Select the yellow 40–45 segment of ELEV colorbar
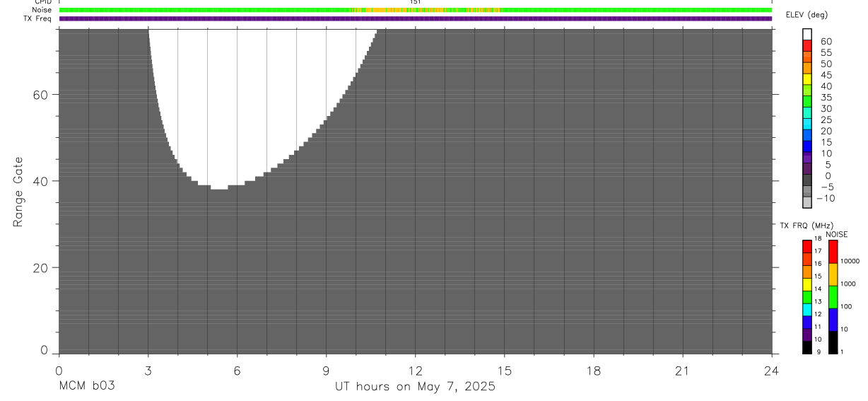868x401 pixels. [x=807, y=79]
